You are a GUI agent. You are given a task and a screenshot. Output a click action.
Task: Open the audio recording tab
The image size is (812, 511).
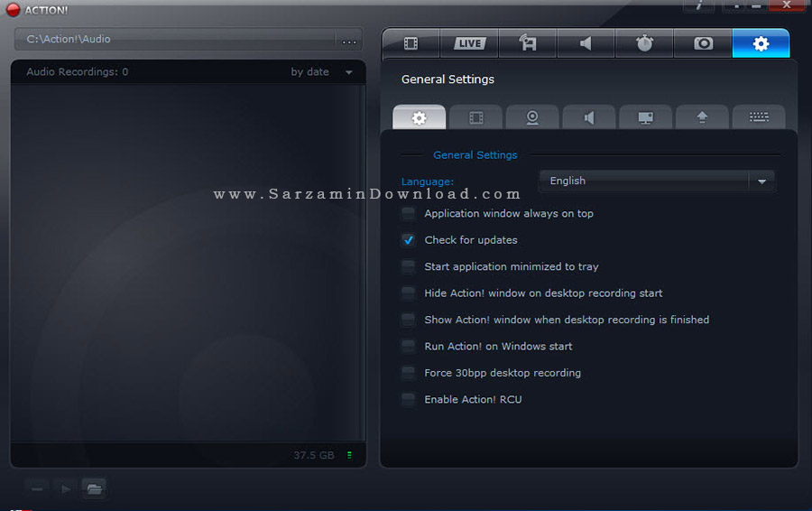coord(586,43)
